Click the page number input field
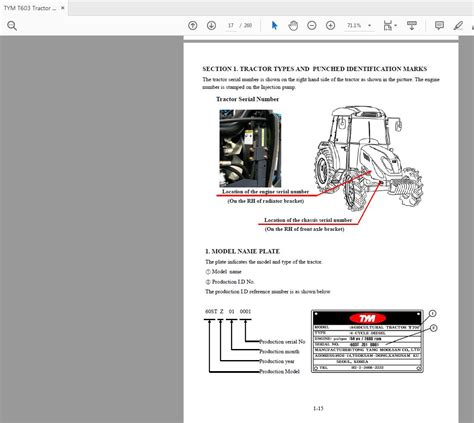The width and height of the screenshot is (474, 423). 231,26
